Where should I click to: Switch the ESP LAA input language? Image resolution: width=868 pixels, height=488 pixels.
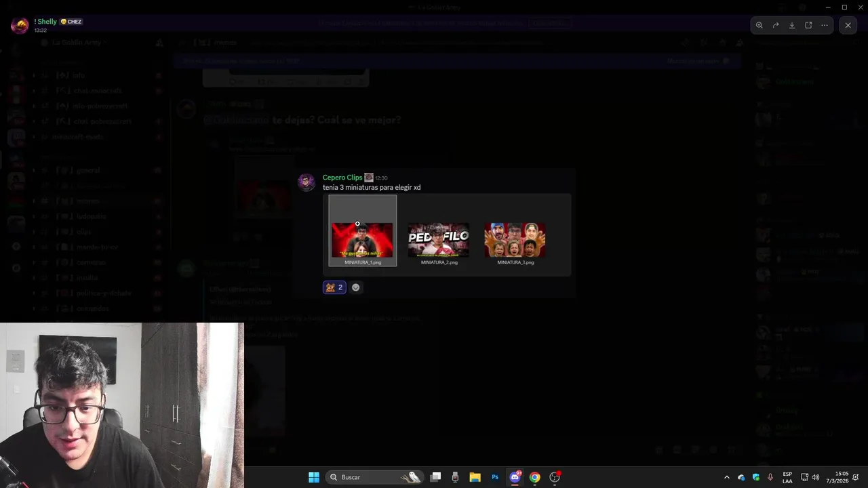787,477
